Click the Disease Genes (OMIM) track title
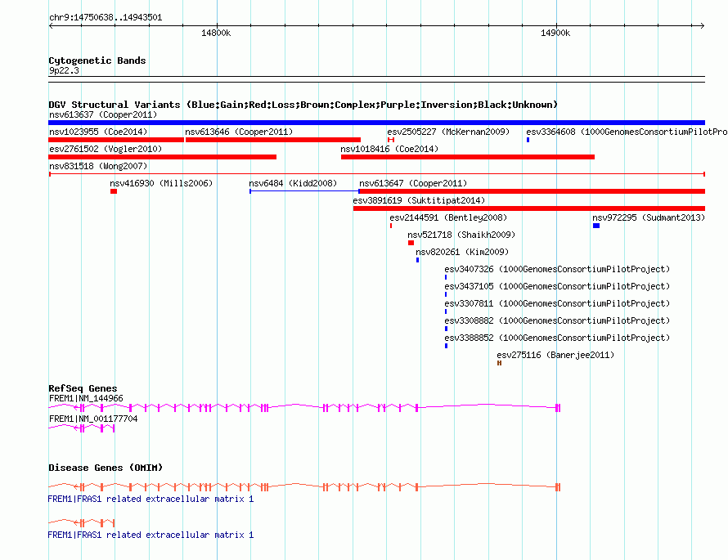 click(x=106, y=468)
